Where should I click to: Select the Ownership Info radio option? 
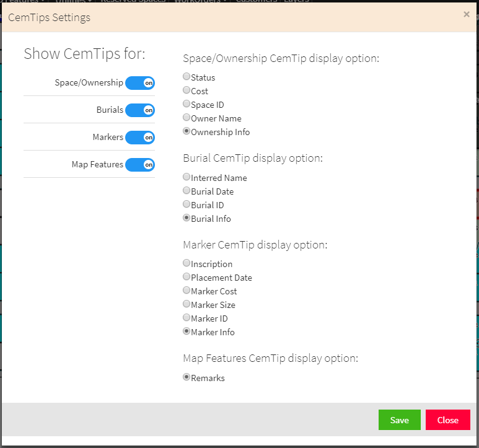pos(187,131)
